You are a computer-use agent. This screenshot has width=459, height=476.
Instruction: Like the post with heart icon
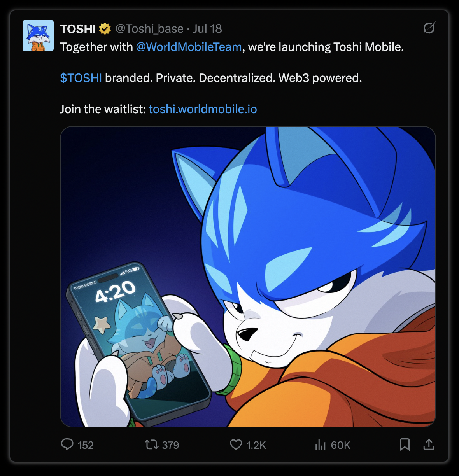(x=236, y=444)
